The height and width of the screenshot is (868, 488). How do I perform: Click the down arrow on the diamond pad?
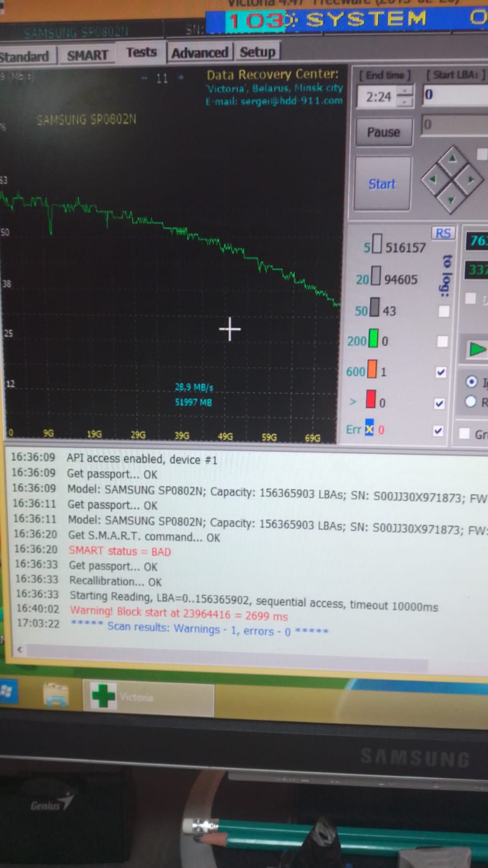tap(451, 199)
